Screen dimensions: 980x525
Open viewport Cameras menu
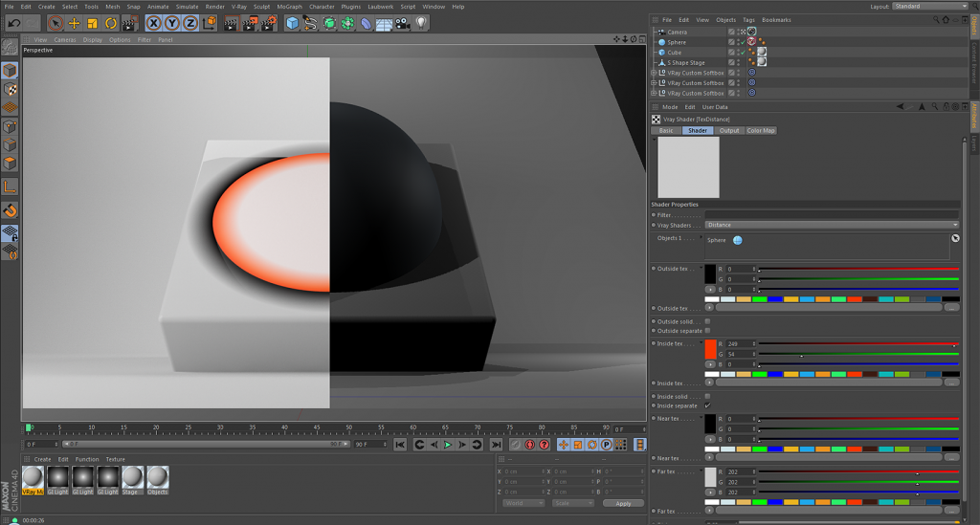[64, 39]
